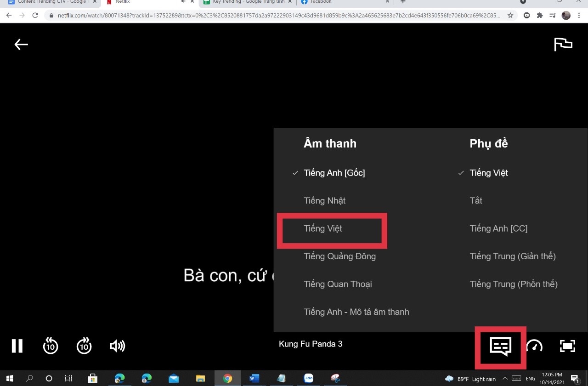Image resolution: width=588 pixels, height=386 pixels.
Task: Reload the Netflix page
Action: click(x=35, y=15)
